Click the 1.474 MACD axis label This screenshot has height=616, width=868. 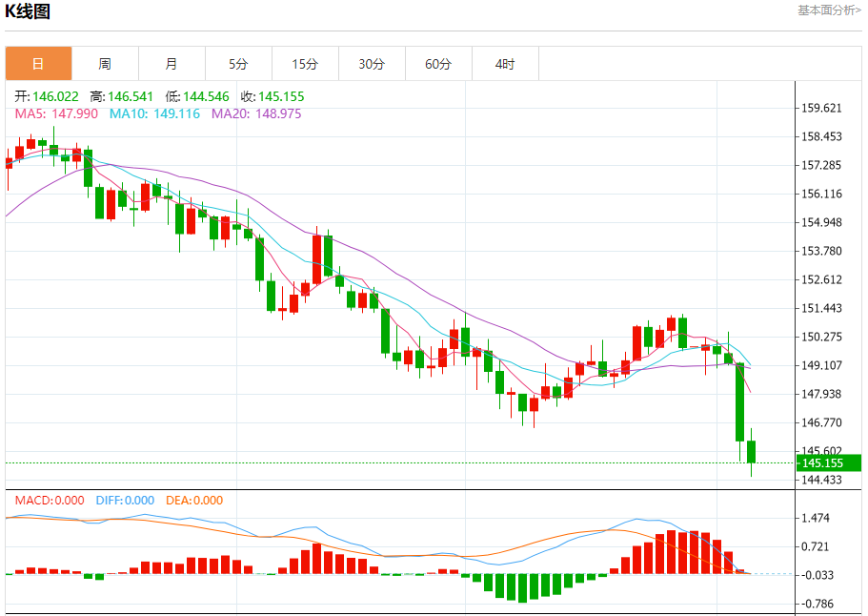pyautogui.click(x=816, y=518)
